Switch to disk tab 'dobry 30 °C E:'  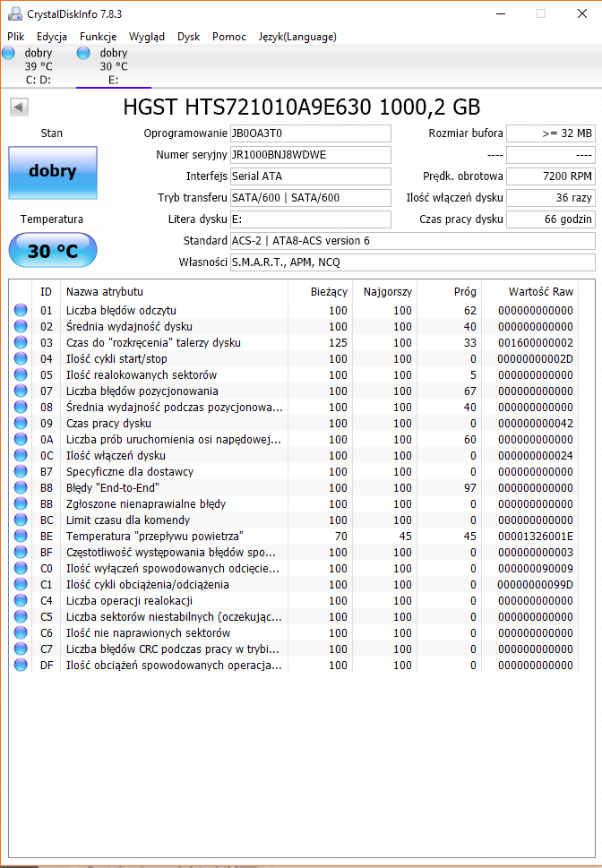[114, 66]
